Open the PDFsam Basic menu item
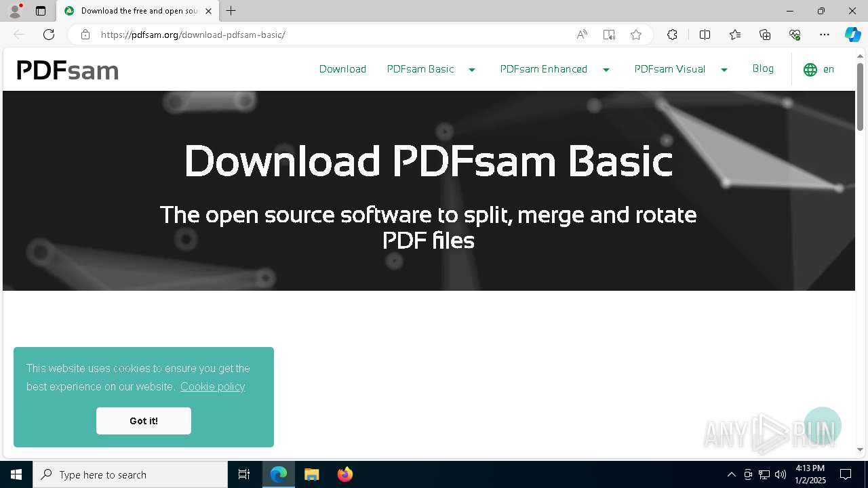Viewport: 868px width, 488px height. pyautogui.click(x=420, y=69)
